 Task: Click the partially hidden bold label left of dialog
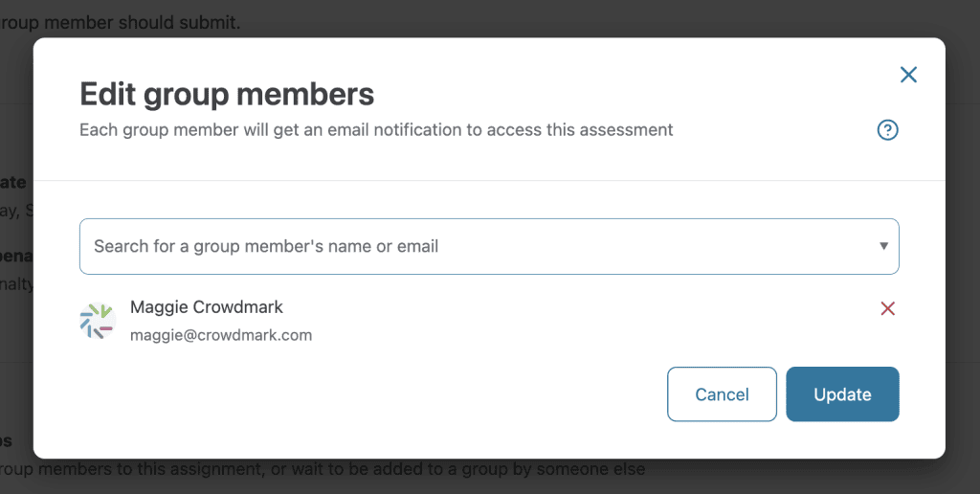pos(13,182)
